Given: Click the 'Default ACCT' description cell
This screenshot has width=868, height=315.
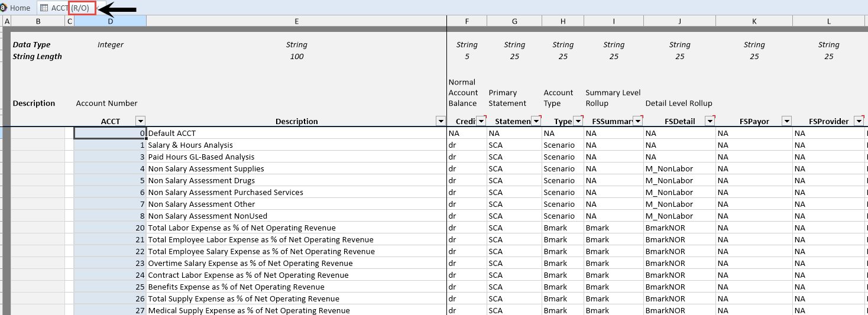Looking at the screenshot, I should 296,133.
